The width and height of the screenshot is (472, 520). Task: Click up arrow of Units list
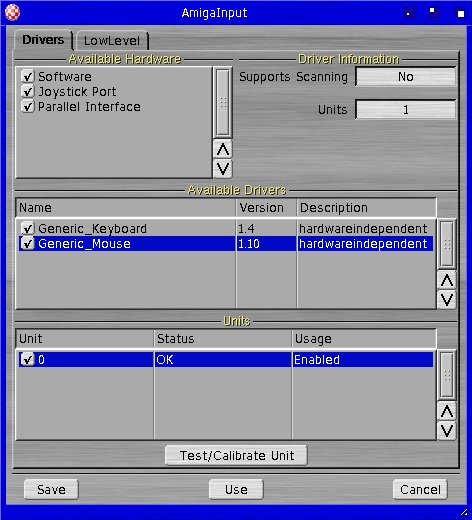point(447,411)
